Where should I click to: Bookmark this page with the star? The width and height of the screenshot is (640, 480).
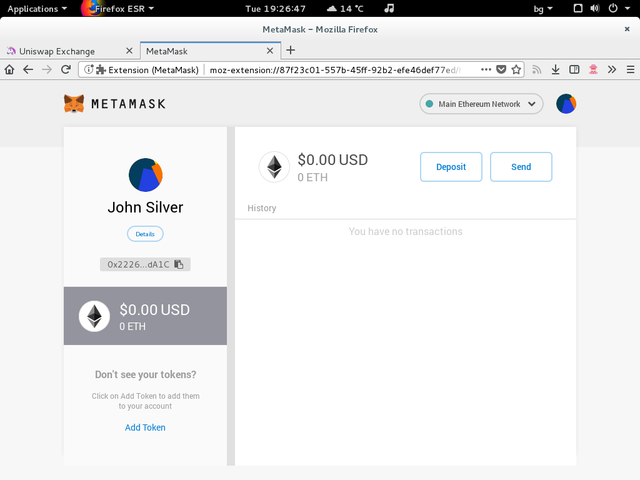point(516,70)
